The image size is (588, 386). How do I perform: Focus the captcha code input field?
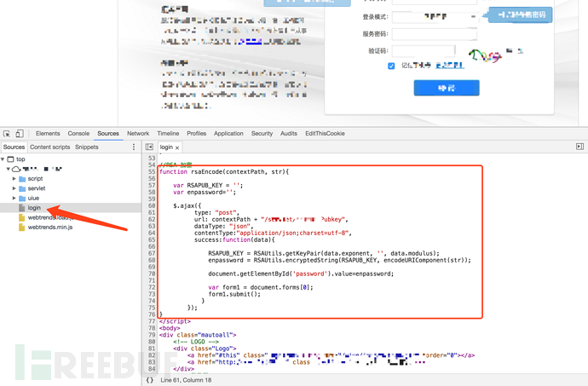pos(424,51)
